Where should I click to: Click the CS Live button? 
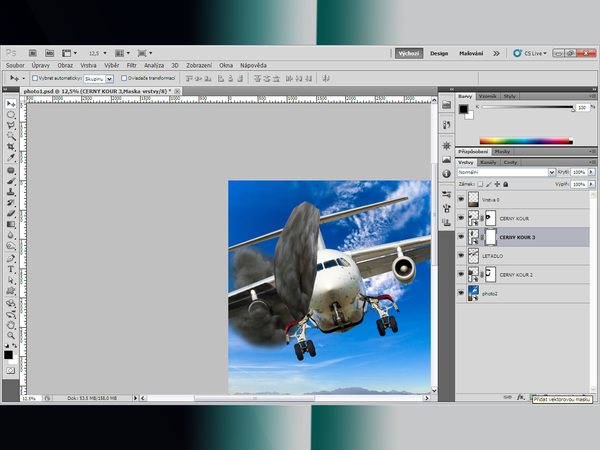(x=531, y=53)
